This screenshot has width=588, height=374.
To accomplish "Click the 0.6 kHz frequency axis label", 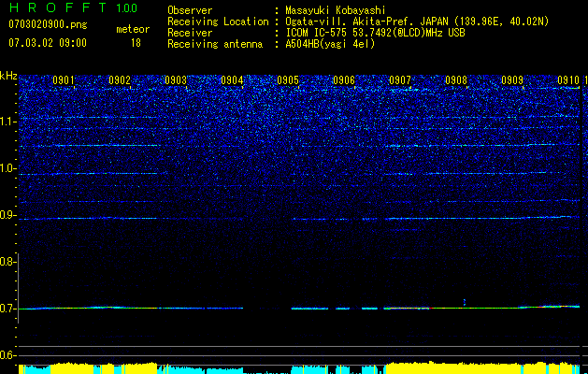I will (8, 355).
